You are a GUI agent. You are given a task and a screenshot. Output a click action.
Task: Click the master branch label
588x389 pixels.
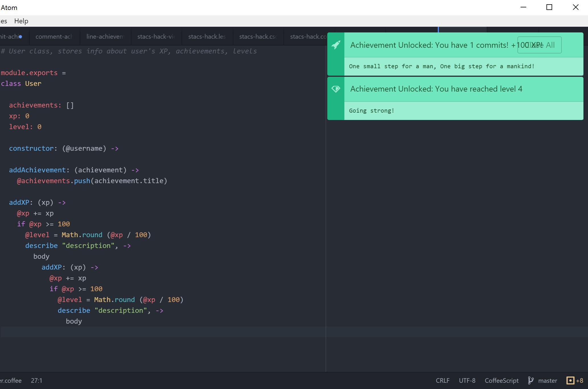(x=548, y=380)
